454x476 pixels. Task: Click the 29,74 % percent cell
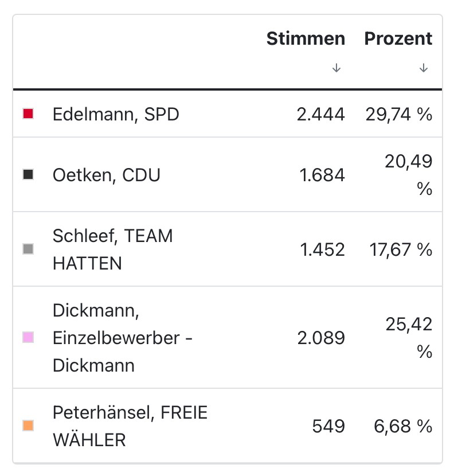click(x=399, y=115)
